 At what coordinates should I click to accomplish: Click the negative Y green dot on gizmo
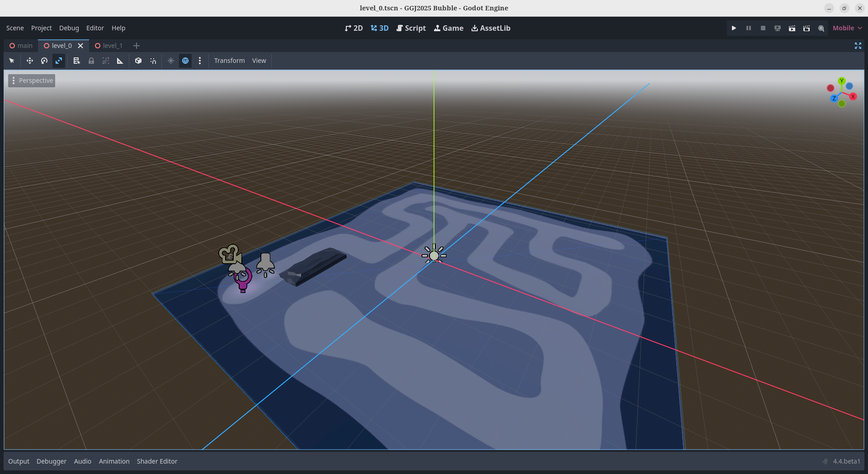tap(842, 104)
